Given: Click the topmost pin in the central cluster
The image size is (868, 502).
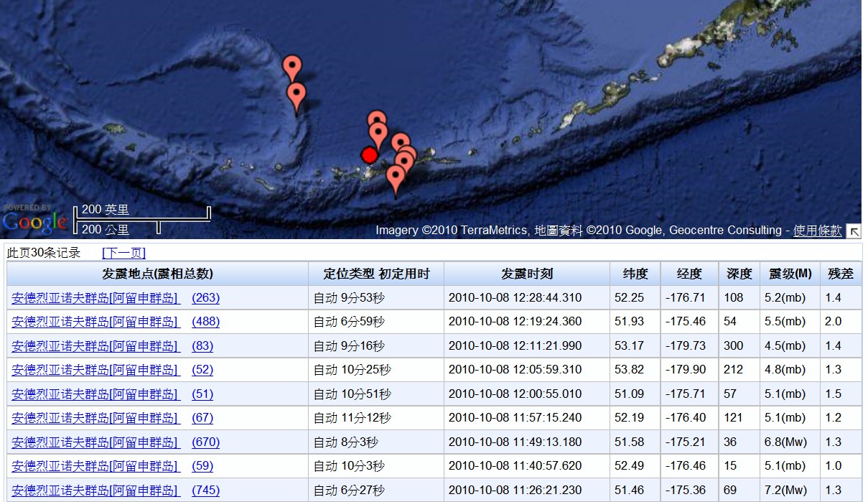Looking at the screenshot, I should click(x=377, y=121).
